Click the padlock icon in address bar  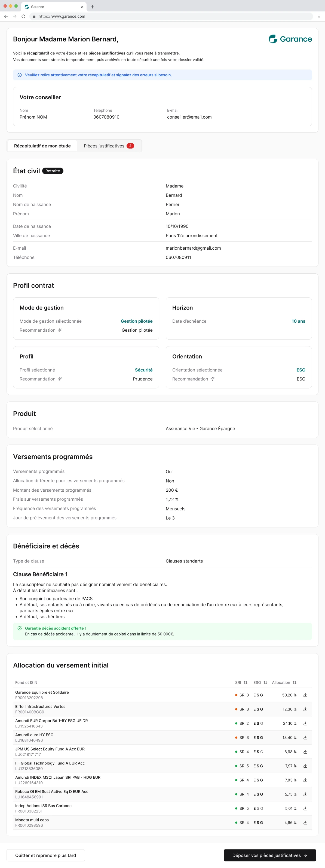[34, 16]
